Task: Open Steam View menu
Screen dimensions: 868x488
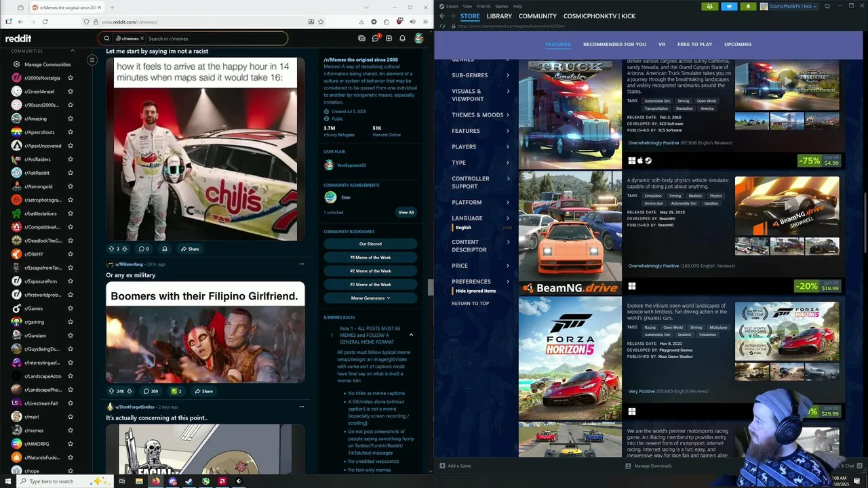Action: click(467, 6)
